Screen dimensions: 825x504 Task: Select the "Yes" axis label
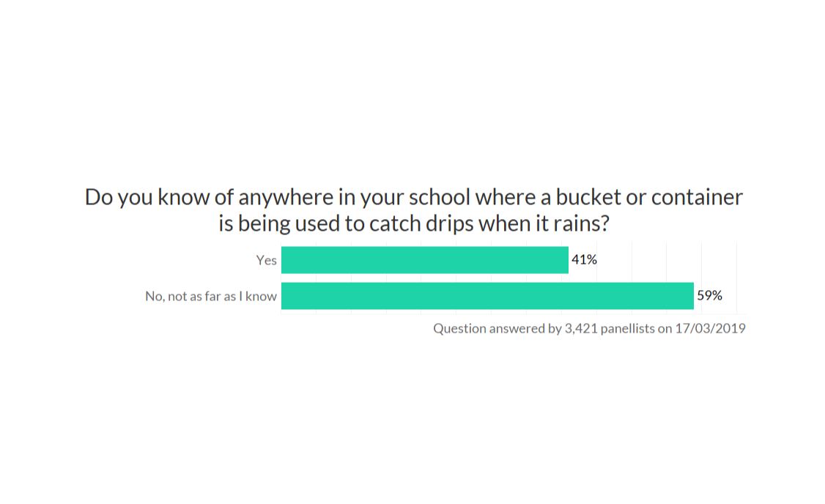click(x=266, y=260)
